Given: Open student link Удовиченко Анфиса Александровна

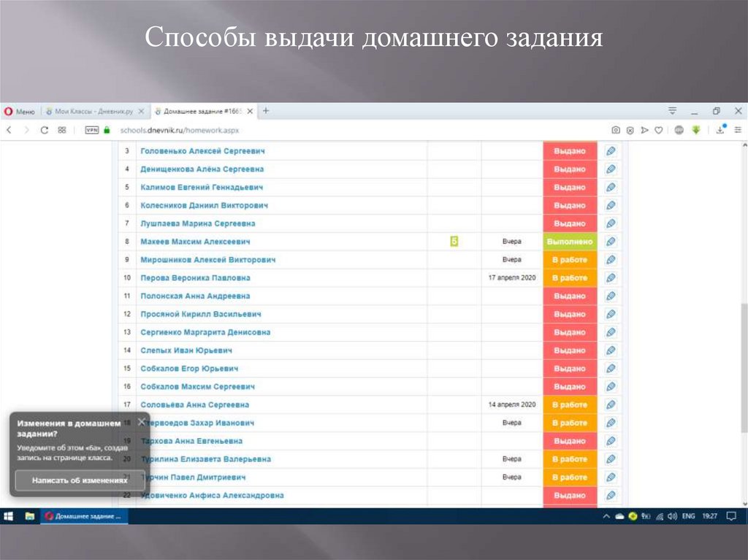Looking at the screenshot, I should [213, 496].
